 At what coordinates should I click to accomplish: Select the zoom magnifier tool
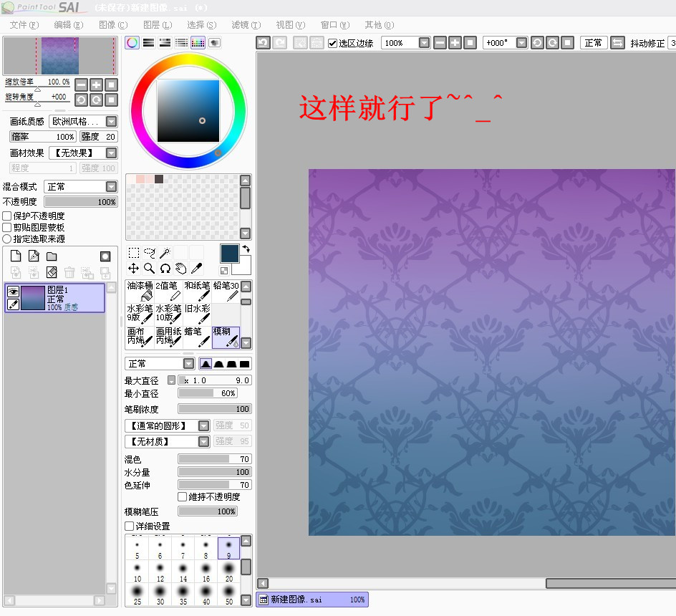click(149, 269)
